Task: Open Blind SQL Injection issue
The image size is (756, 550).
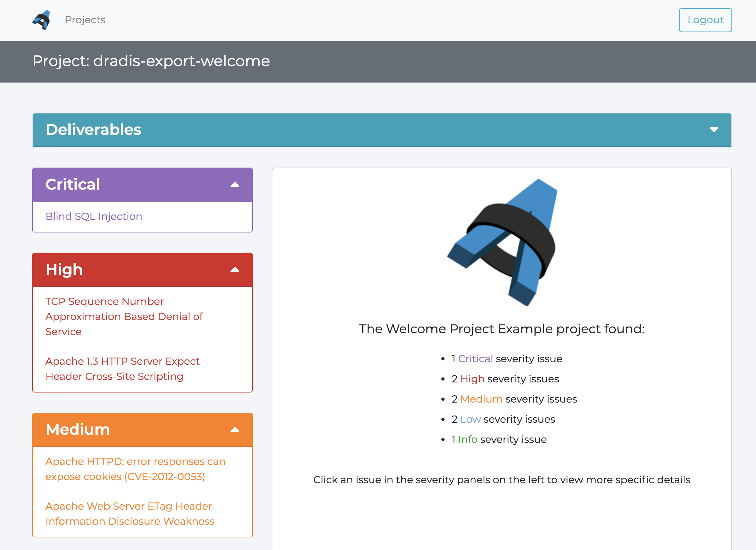Action: point(94,216)
